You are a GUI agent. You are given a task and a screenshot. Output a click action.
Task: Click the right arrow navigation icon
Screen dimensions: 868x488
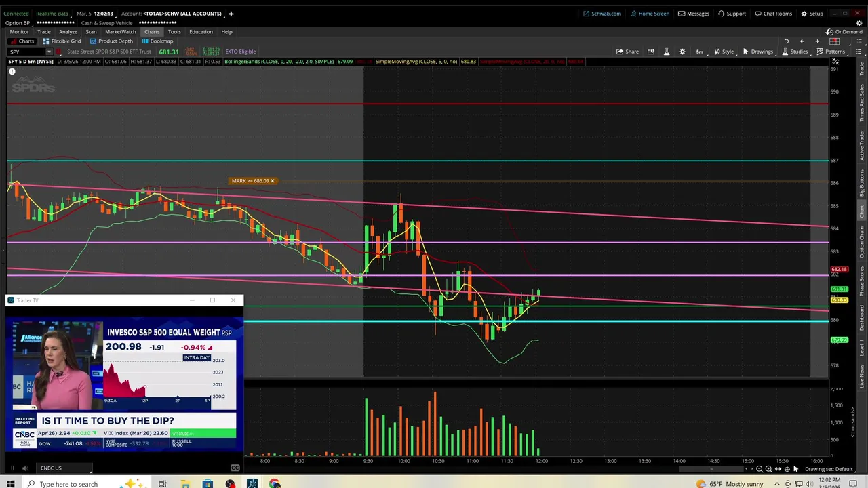(817, 41)
